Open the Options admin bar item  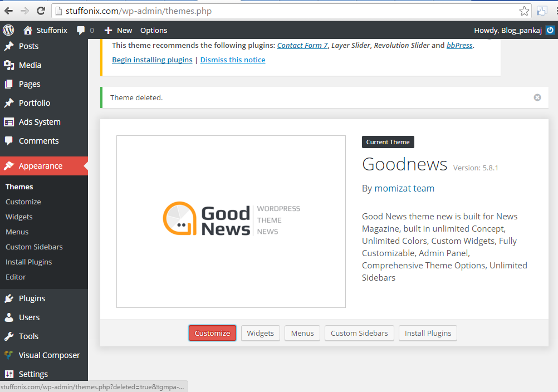tap(154, 30)
